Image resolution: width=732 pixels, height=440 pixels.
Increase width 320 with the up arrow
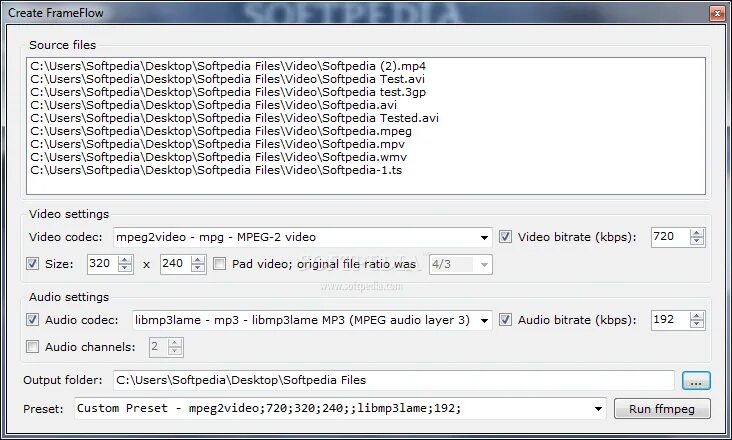[x=125, y=260]
